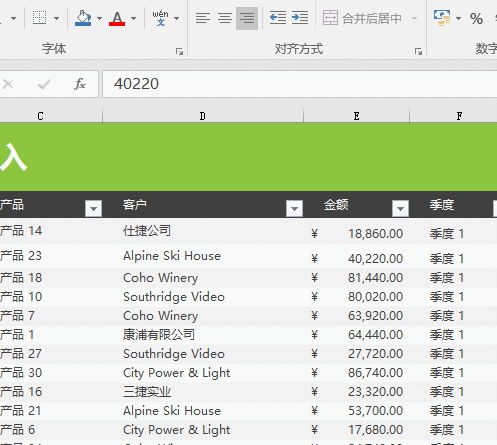The height and width of the screenshot is (445, 497).
Task: Click the borders icon in Font group
Action: point(40,18)
